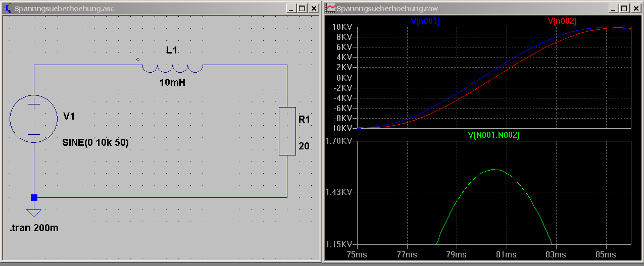Click the 1.43KV axis label in lower pane

339,192
